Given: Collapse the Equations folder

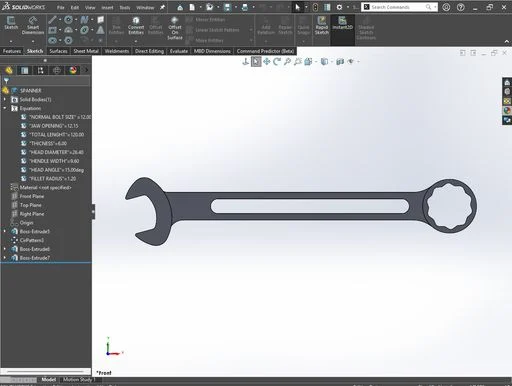Looking at the screenshot, I should tap(5, 108).
